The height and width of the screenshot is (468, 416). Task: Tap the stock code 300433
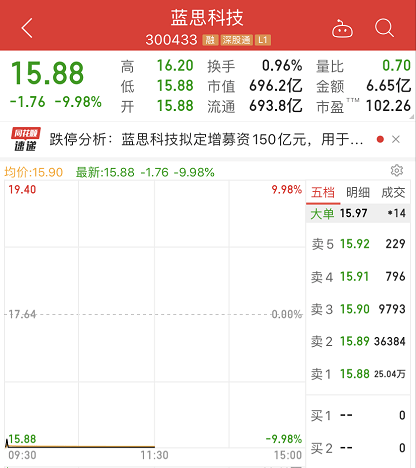(x=171, y=40)
